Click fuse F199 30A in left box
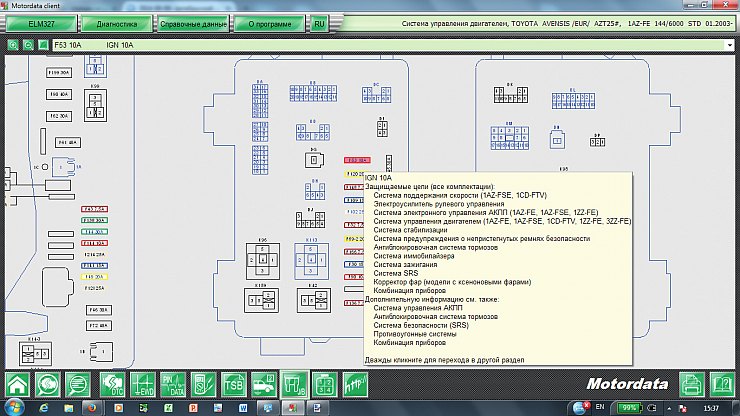The image size is (740, 416). (x=59, y=73)
